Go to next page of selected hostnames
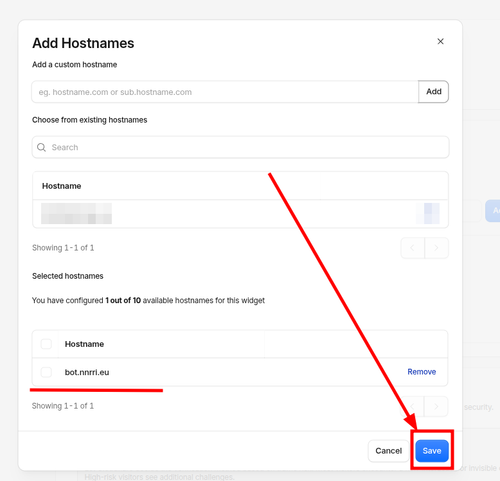 point(436,406)
